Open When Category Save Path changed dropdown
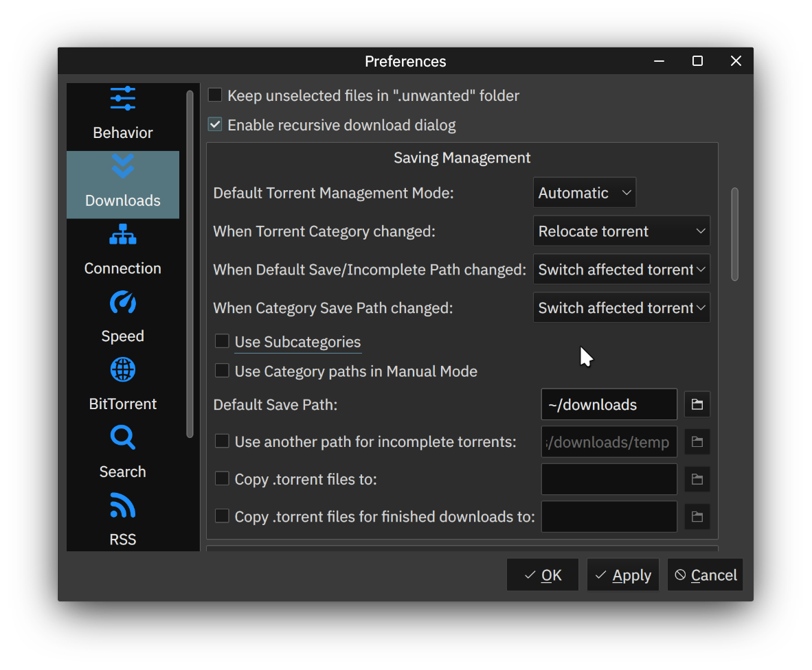Viewport: 812px width, 670px height. pos(622,308)
